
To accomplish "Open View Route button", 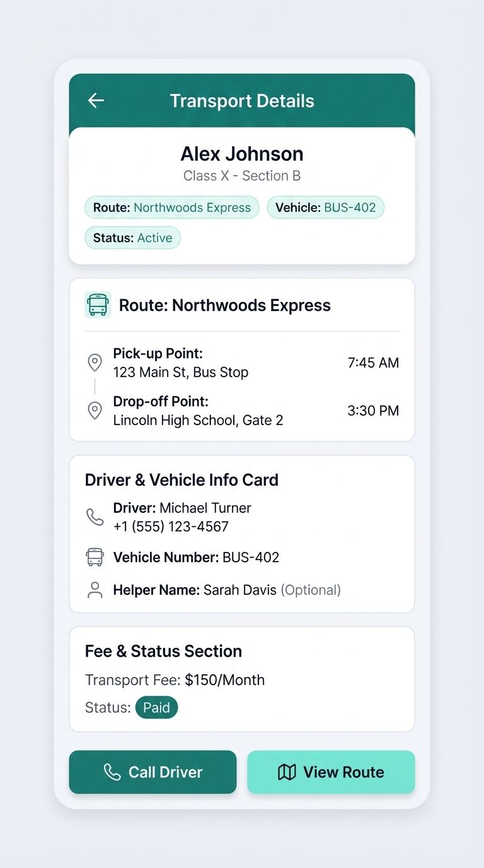I will tap(331, 772).
